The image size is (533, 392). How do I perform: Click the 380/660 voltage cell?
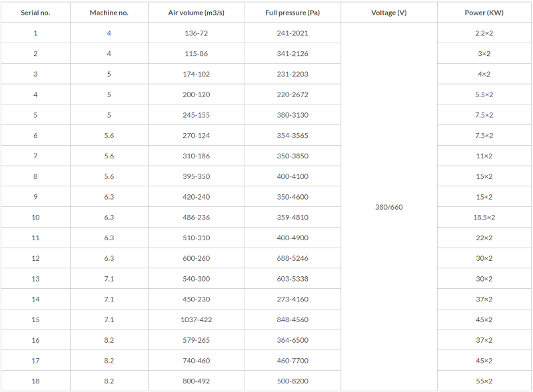pos(389,207)
